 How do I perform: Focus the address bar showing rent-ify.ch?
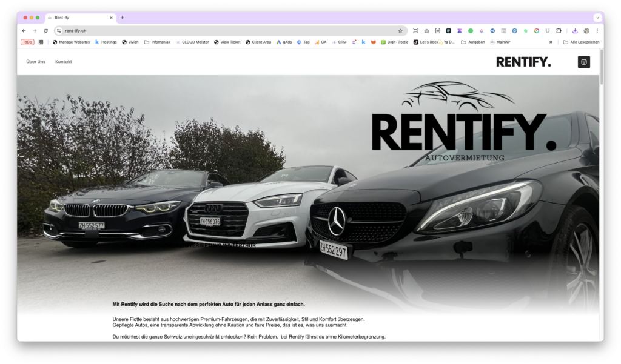coord(230,31)
